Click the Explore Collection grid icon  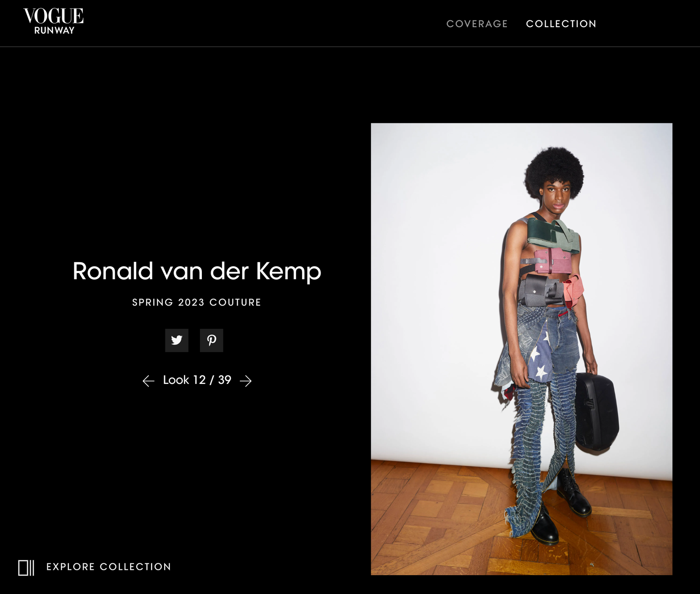26,568
